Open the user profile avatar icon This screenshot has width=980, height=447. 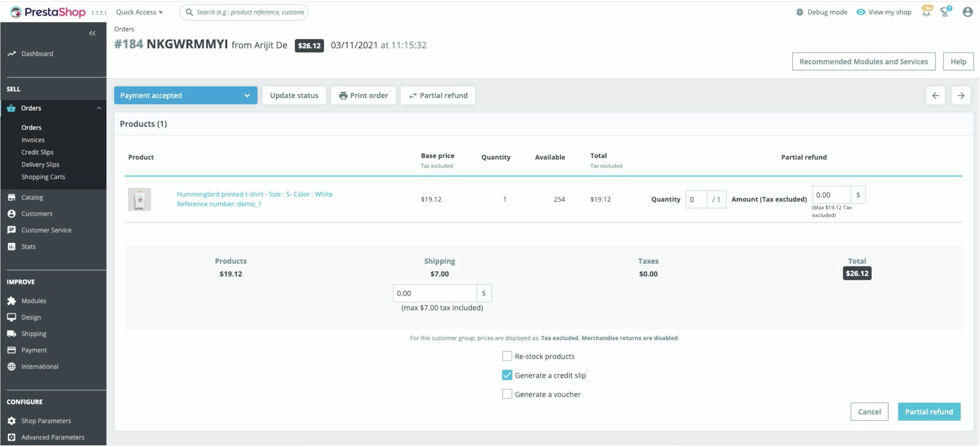pyautogui.click(x=967, y=12)
